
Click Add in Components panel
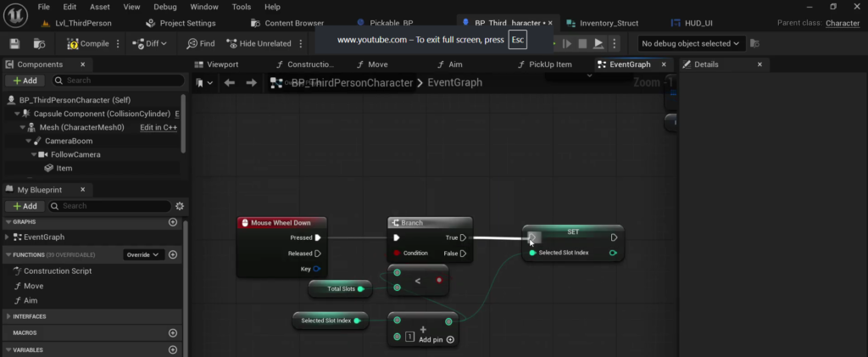25,81
